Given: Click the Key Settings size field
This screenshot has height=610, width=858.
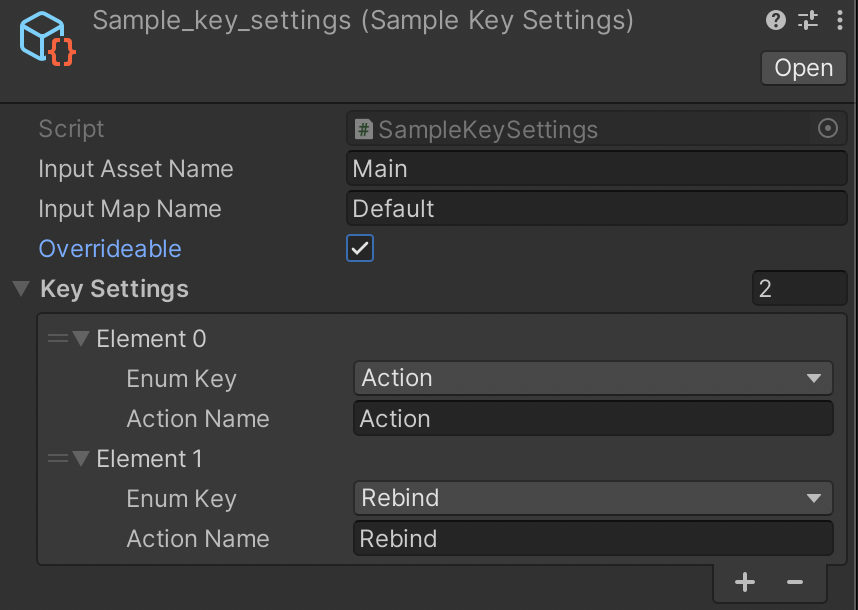Looking at the screenshot, I should (799, 289).
